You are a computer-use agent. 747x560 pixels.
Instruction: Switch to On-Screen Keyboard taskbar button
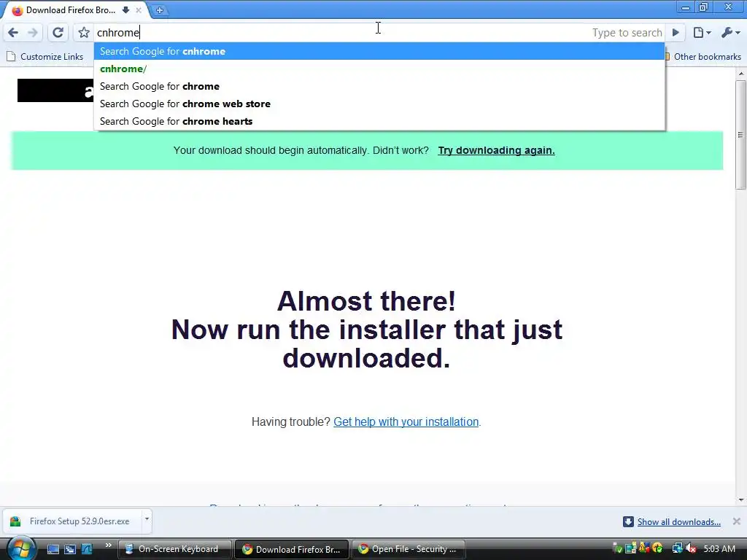pos(174,549)
